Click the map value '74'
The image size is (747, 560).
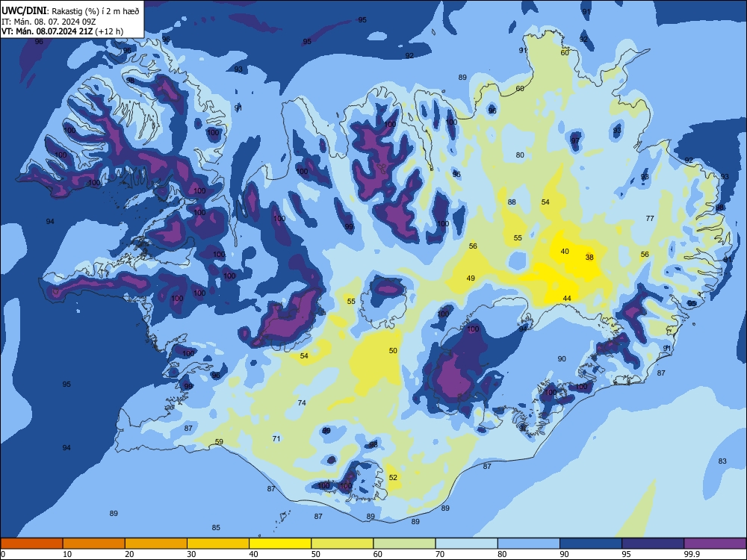[302, 403]
